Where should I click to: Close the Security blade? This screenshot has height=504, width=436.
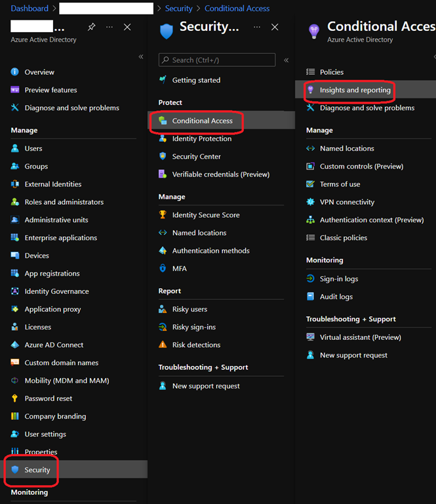pos(275,27)
